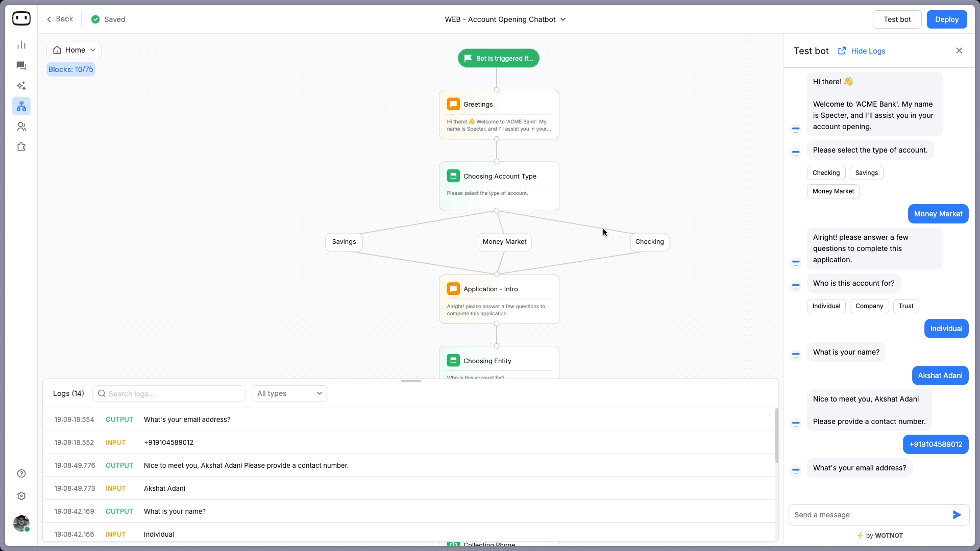The height and width of the screenshot is (551, 980).
Task: Open test bot in new window icon
Action: (x=842, y=51)
